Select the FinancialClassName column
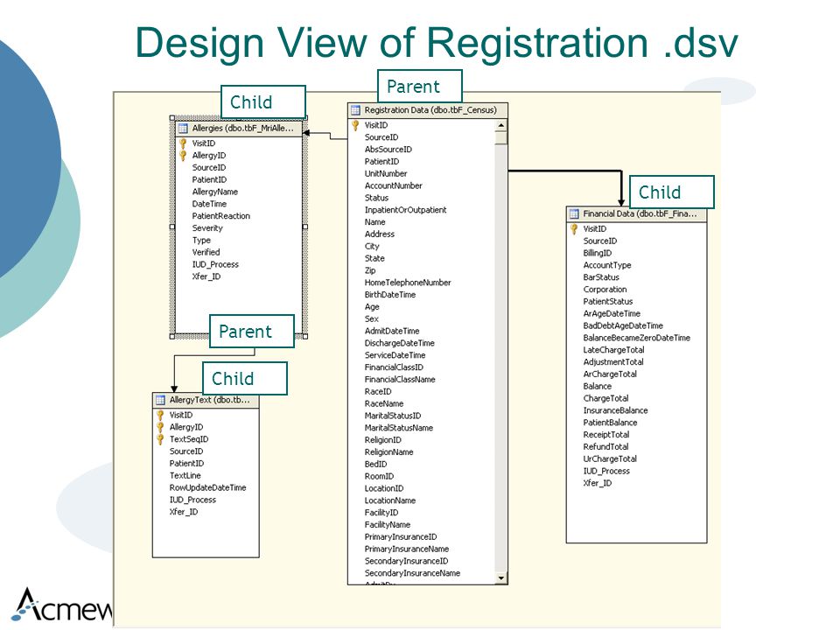Viewport: 840px width, 630px height. point(400,379)
